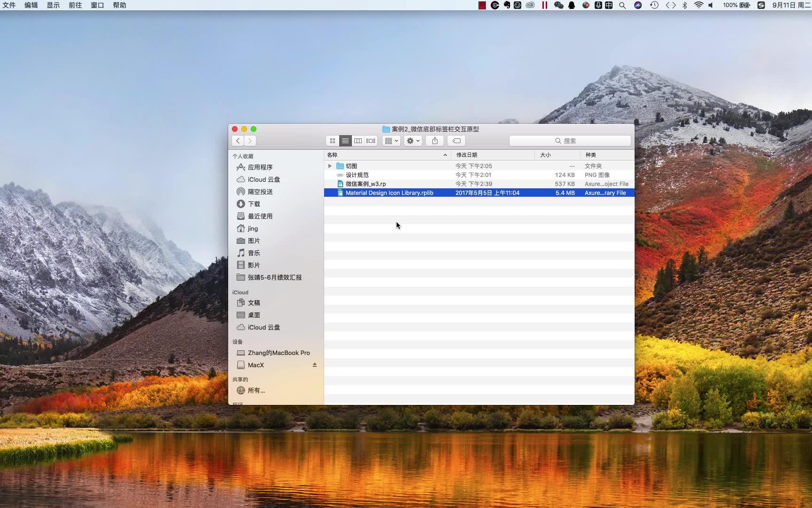Open the gear action menu

click(x=413, y=141)
